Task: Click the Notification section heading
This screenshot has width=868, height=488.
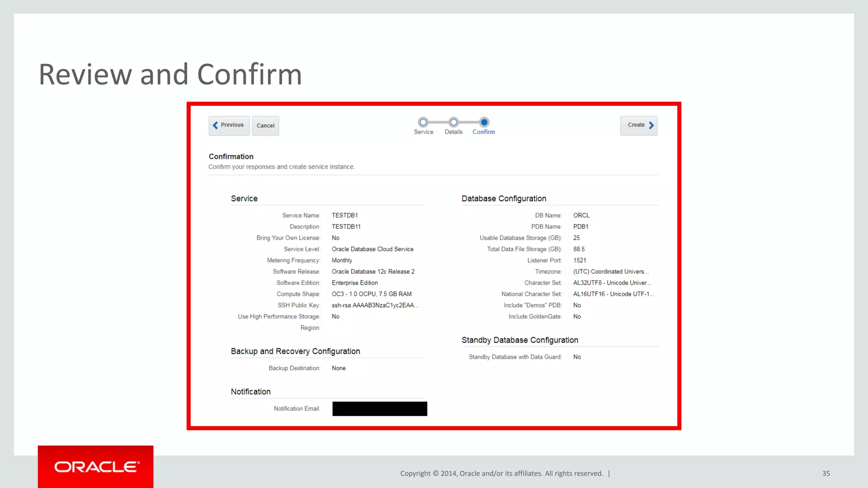Action: 250,392
